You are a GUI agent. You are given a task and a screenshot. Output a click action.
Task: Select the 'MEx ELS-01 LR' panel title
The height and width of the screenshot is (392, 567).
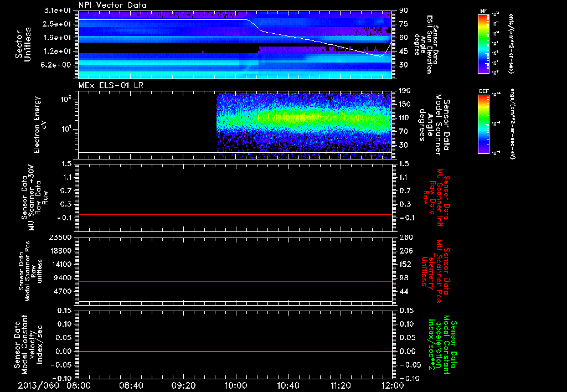(x=111, y=85)
